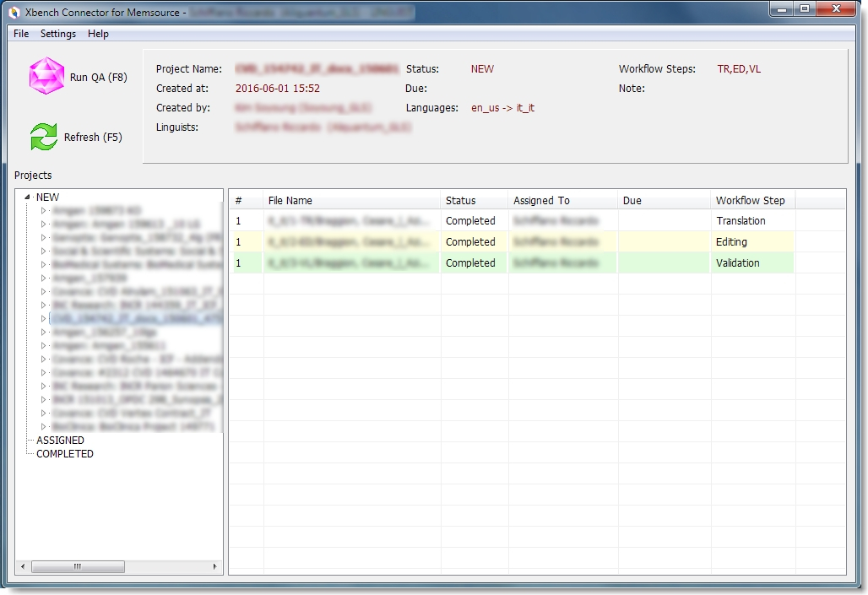Image resolution: width=868 pixels, height=595 pixels.
Task: Sort by the Status column header
Action: click(460, 201)
